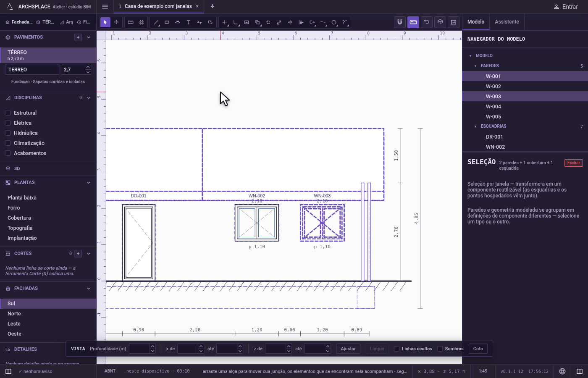The height and width of the screenshot is (378, 588).
Task: Collapse the PAVIMENTOS section chevron
Action: [x=89, y=37]
